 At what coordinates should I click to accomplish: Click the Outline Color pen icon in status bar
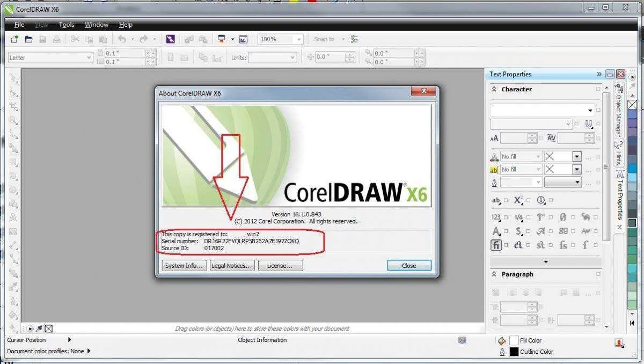502,352
